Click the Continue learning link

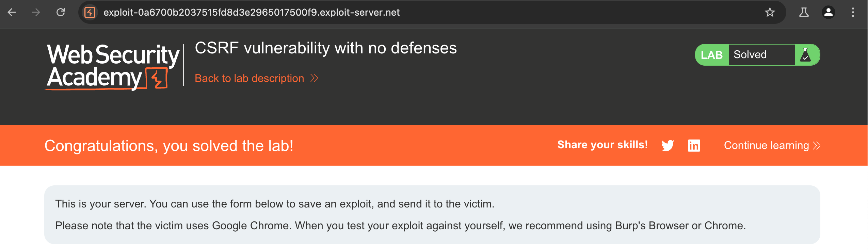click(766, 146)
